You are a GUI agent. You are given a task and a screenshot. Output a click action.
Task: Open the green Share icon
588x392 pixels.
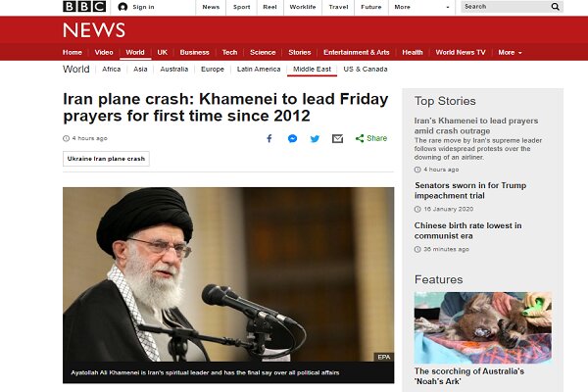click(360, 138)
